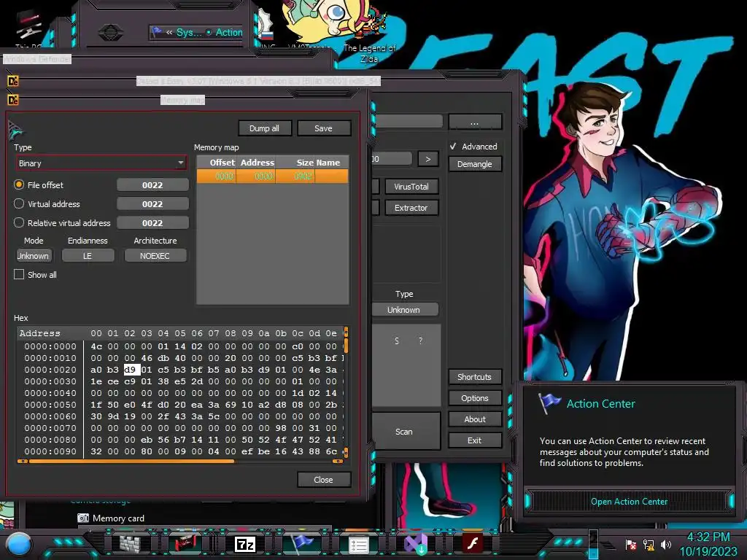The width and height of the screenshot is (747, 560).
Task: Click the double chevron in the Sys... breadcrumb
Action: 169,32
